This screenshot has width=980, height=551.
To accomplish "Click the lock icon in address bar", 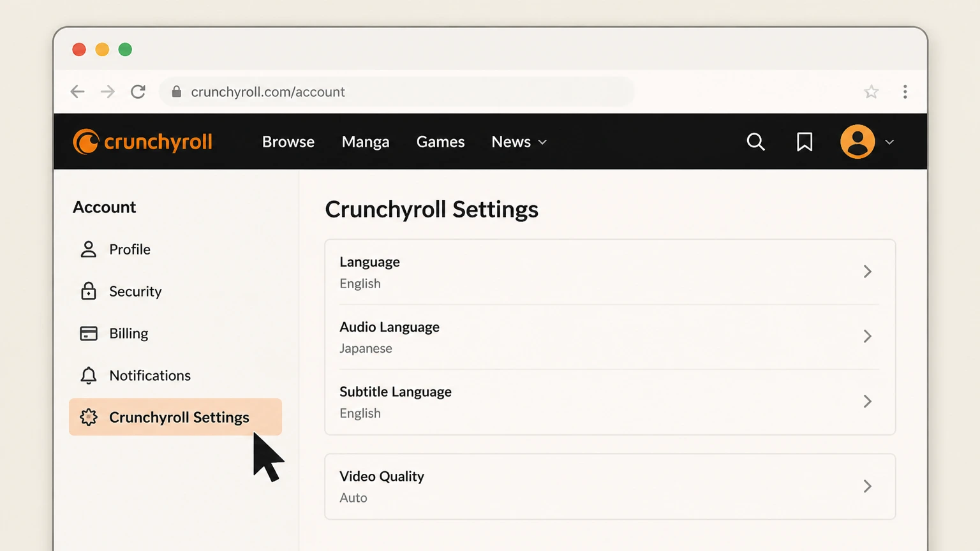I will (x=177, y=92).
